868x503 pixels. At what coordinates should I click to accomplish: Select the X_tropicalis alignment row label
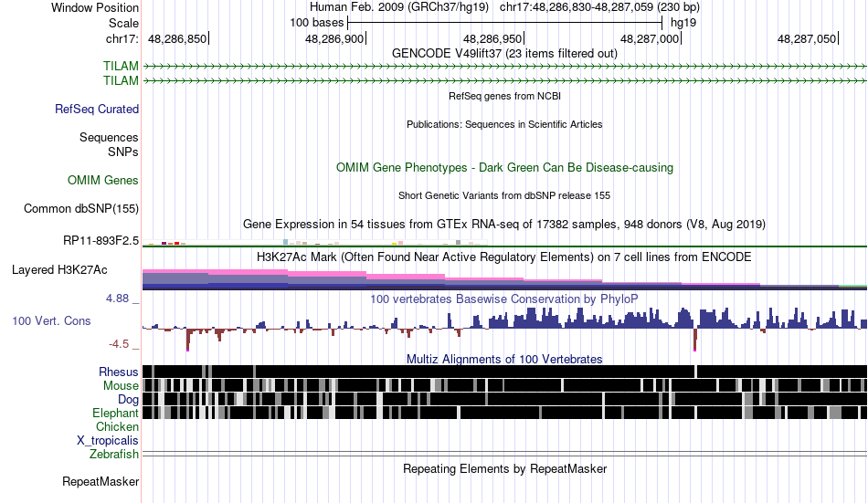click(108, 441)
